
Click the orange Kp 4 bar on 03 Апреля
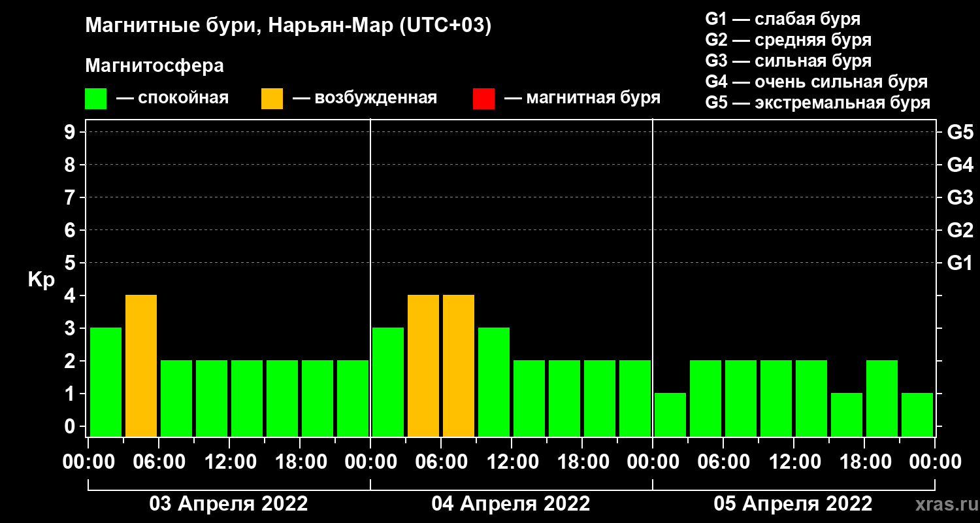[141, 365]
